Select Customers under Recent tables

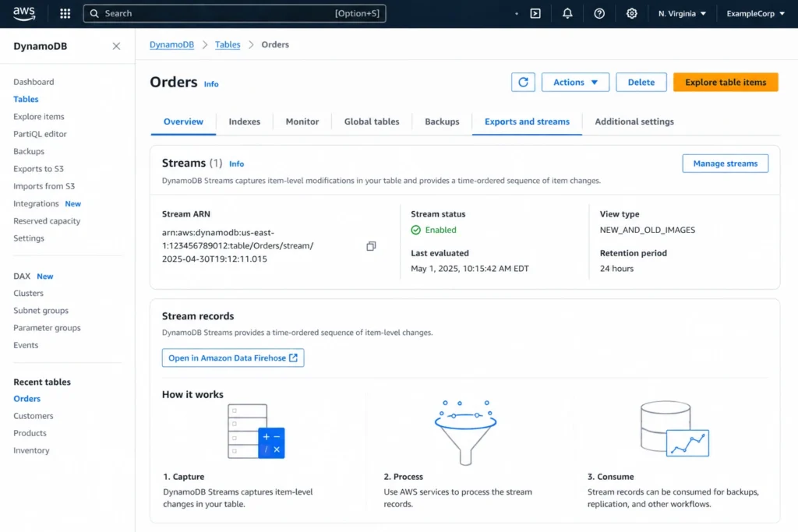pyautogui.click(x=33, y=415)
